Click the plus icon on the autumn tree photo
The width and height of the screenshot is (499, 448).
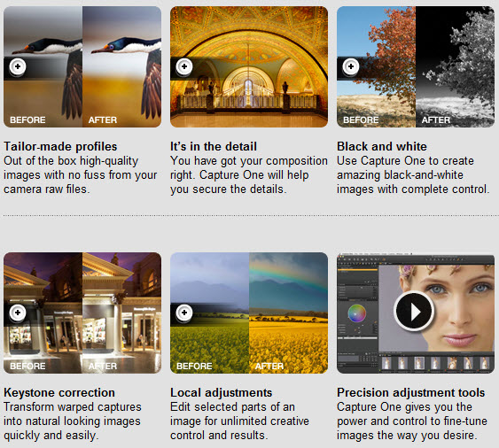(351, 66)
